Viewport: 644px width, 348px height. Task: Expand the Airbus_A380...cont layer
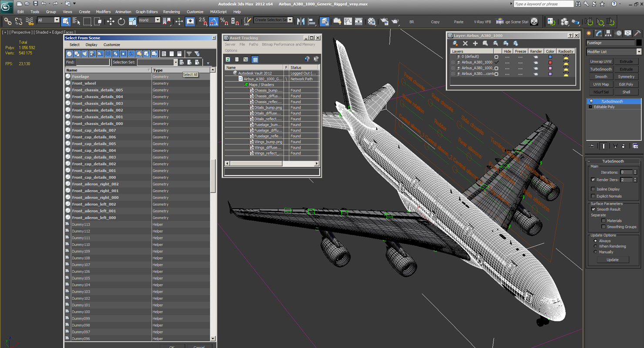[x=453, y=74]
